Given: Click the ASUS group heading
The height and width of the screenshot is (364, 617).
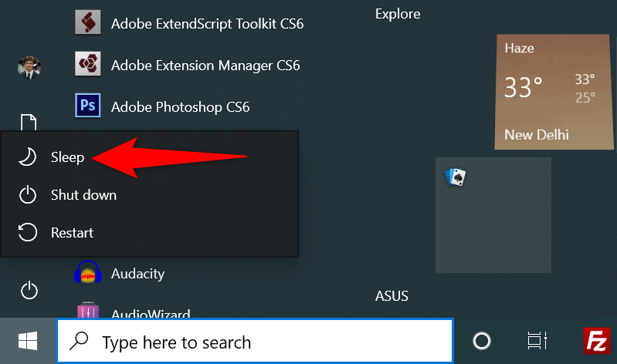Looking at the screenshot, I should click(x=392, y=295).
